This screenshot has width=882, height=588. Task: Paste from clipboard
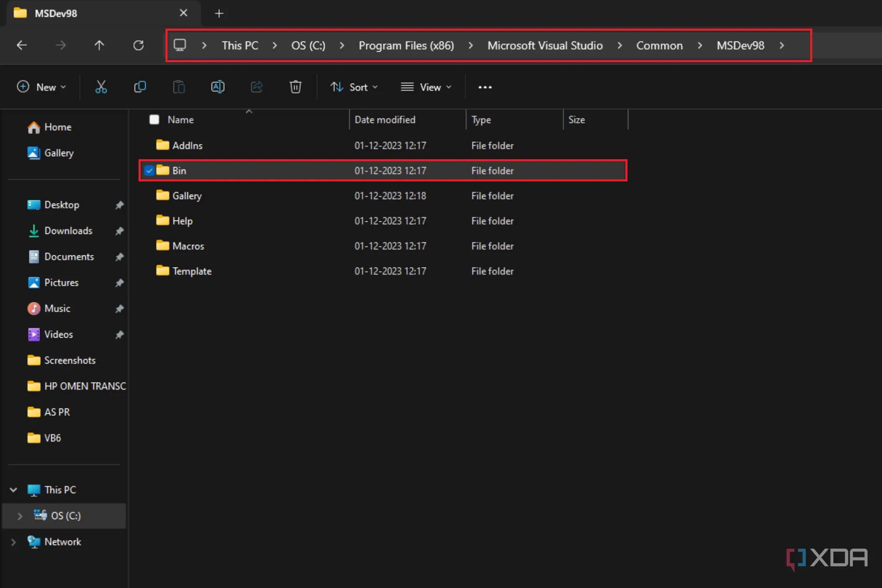click(178, 87)
